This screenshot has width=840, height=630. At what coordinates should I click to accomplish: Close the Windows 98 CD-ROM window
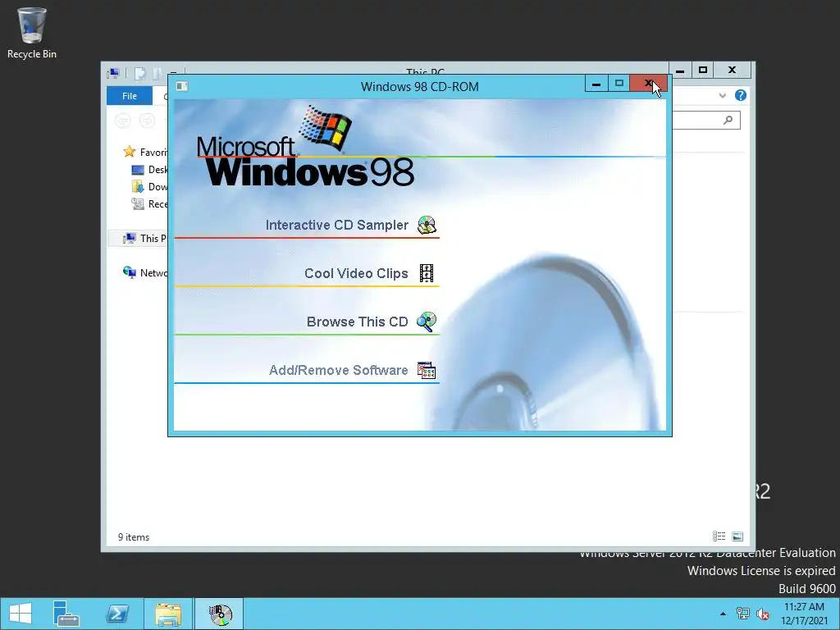click(x=648, y=84)
